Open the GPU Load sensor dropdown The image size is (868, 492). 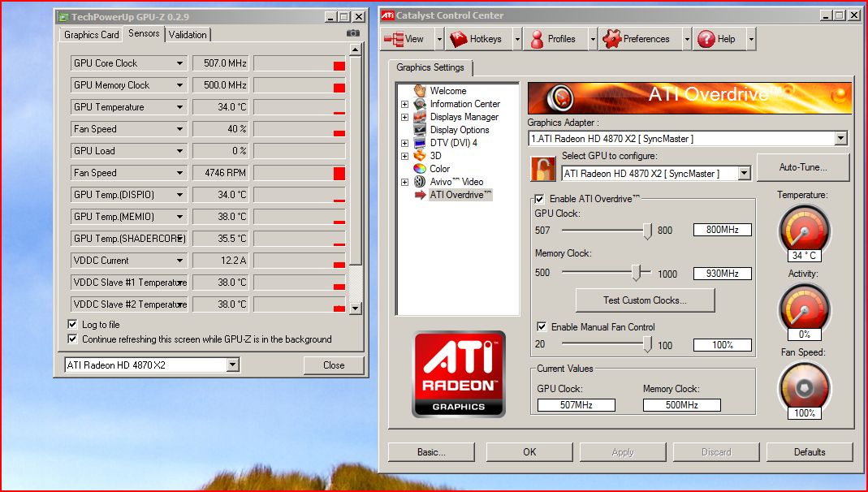tap(179, 150)
